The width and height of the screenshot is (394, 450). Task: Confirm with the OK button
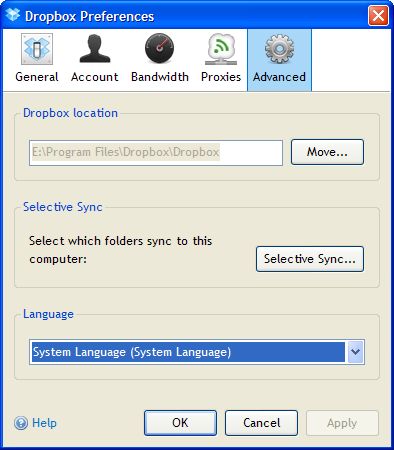pyautogui.click(x=180, y=423)
